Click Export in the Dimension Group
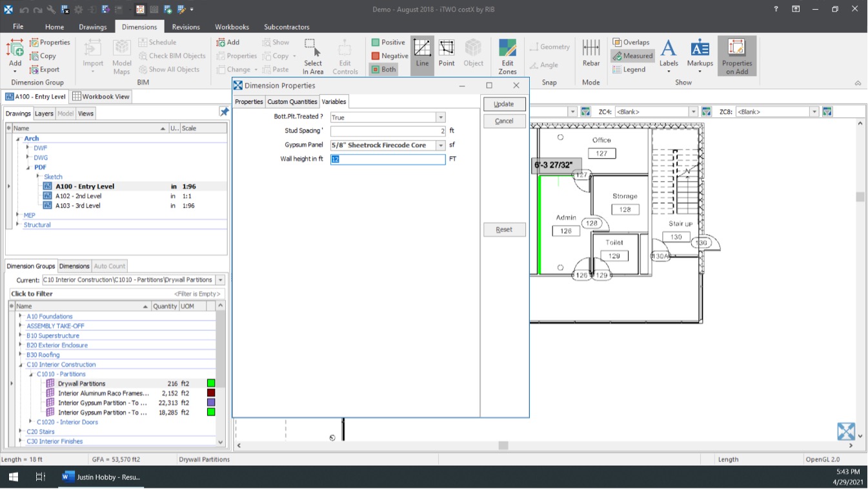 (45, 70)
